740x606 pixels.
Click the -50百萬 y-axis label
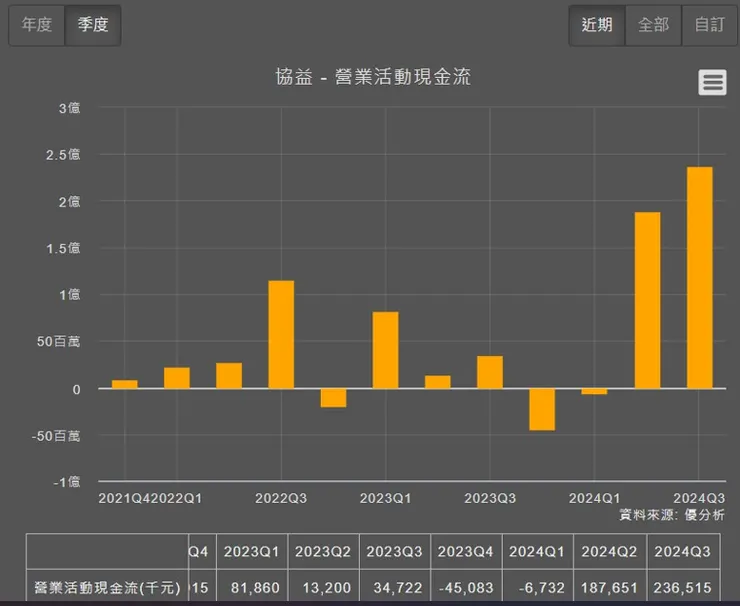(56, 436)
